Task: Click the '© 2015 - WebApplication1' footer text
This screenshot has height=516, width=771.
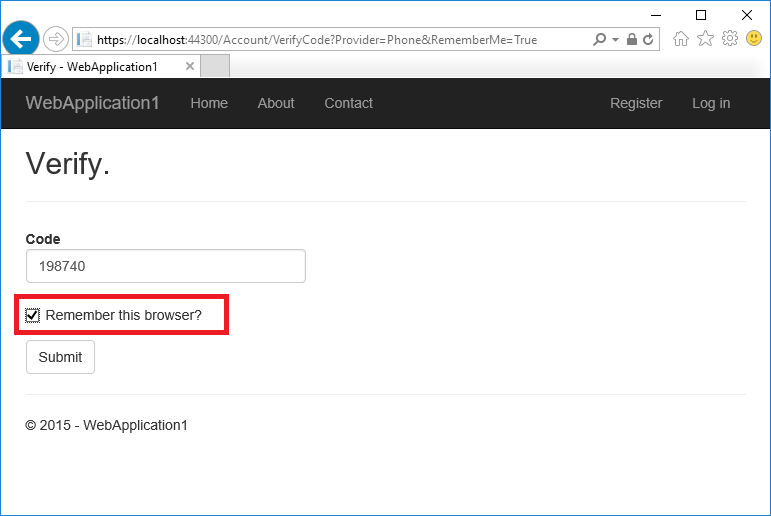Action: 106,425
